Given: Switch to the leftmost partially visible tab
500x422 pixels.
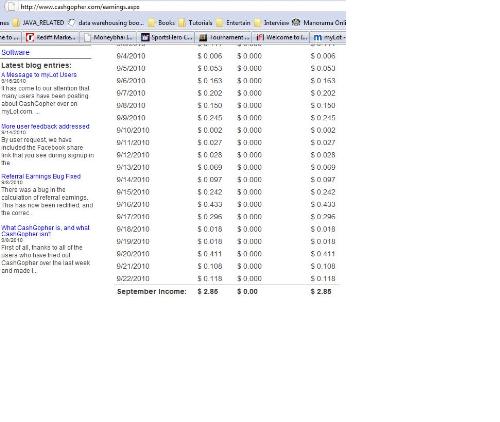Looking at the screenshot, I should pyautogui.click(x=11, y=37).
